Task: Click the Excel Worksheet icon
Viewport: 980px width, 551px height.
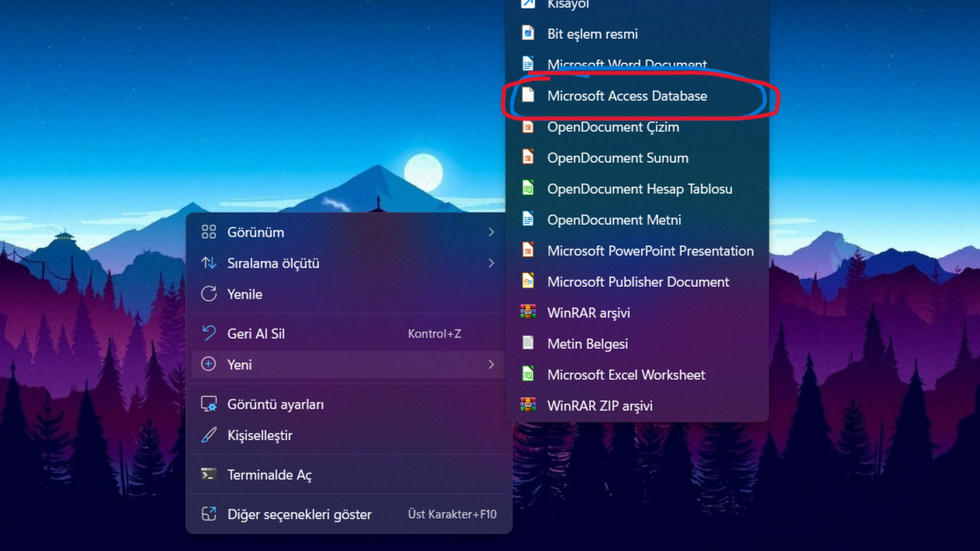Action: 528,374
